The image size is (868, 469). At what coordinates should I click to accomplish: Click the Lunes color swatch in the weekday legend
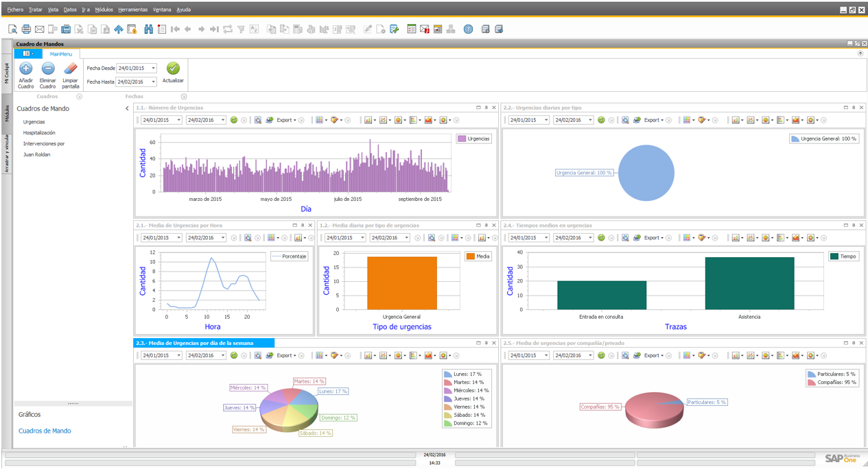[447, 374]
